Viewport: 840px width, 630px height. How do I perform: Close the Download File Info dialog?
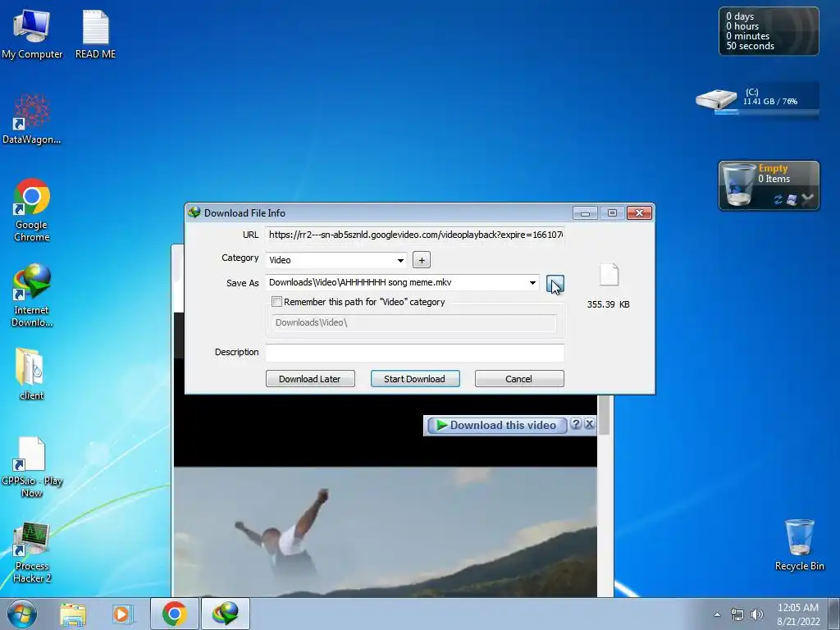[x=639, y=213]
